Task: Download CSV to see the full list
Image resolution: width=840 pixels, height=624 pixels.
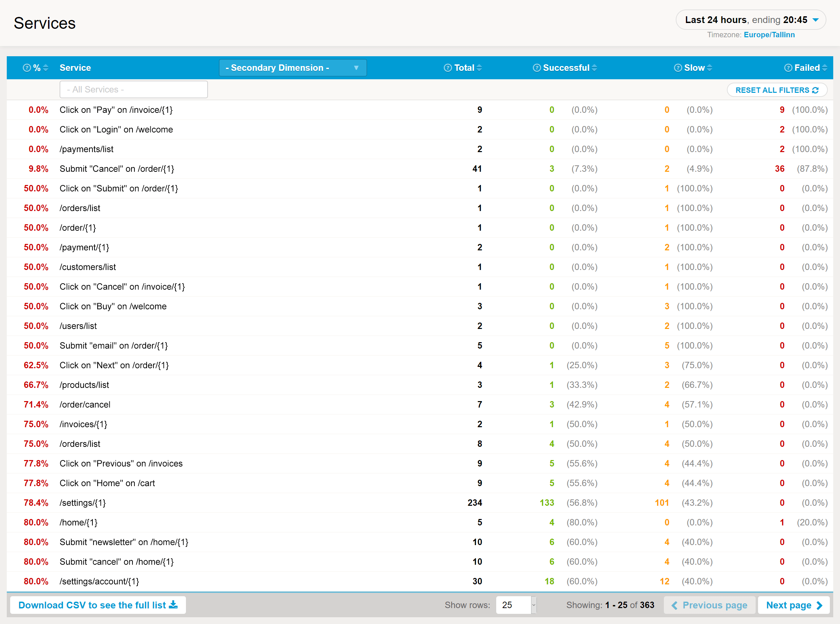Action: (98, 605)
